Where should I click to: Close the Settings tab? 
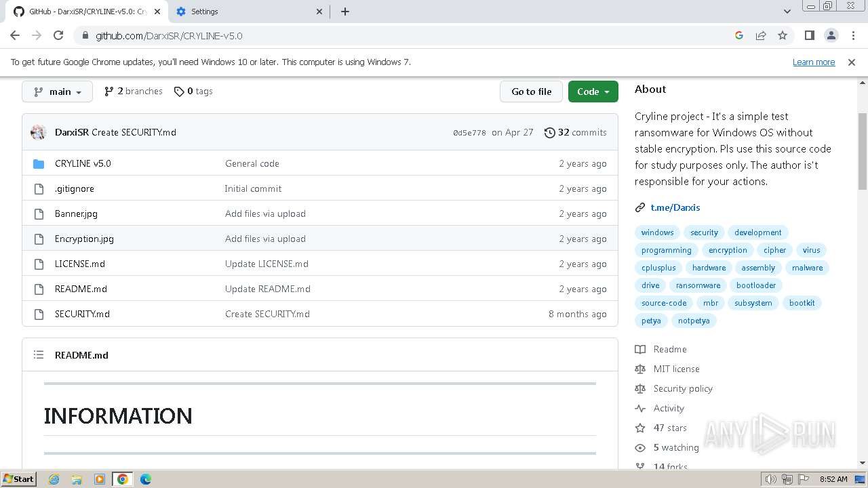click(320, 12)
